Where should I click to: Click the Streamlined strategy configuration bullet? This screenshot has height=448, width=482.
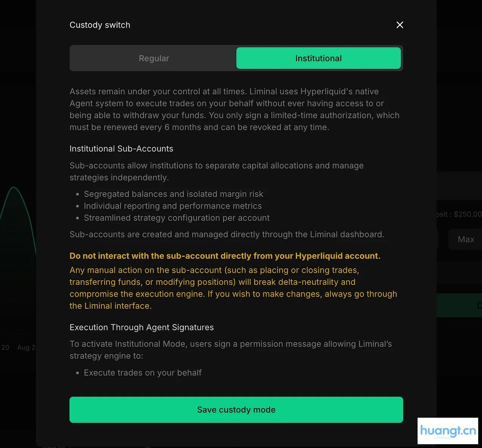tap(177, 218)
